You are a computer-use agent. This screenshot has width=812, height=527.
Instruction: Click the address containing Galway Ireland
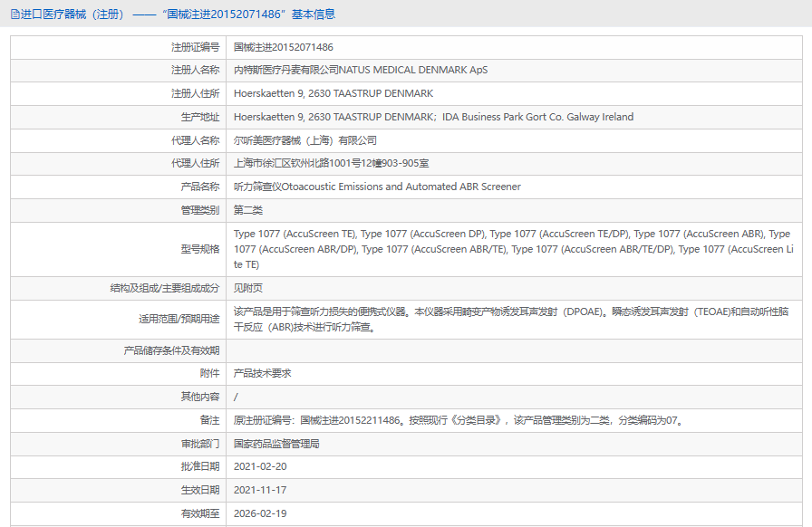(433, 117)
